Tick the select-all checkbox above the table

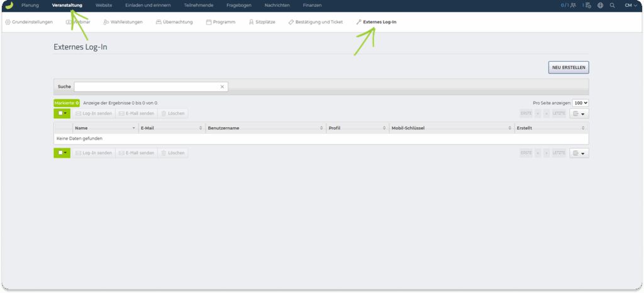pos(60,114)
